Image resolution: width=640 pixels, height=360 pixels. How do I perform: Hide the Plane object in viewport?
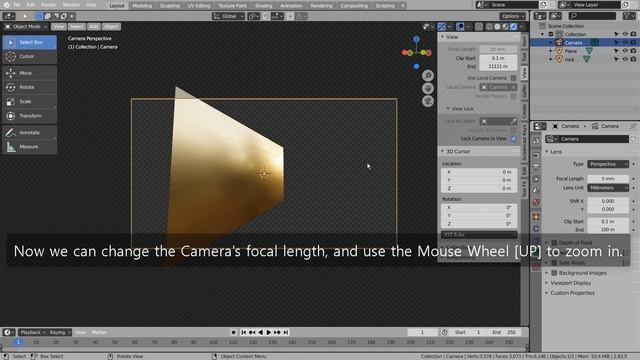625,51
